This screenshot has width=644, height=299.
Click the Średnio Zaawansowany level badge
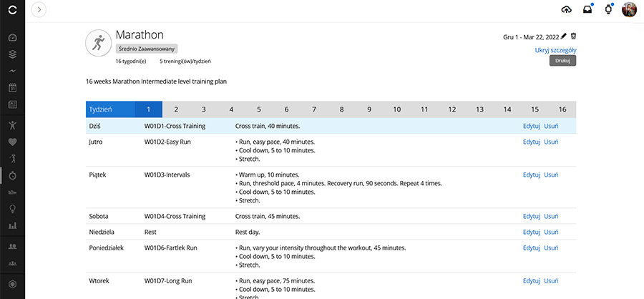tap(147, 49)
